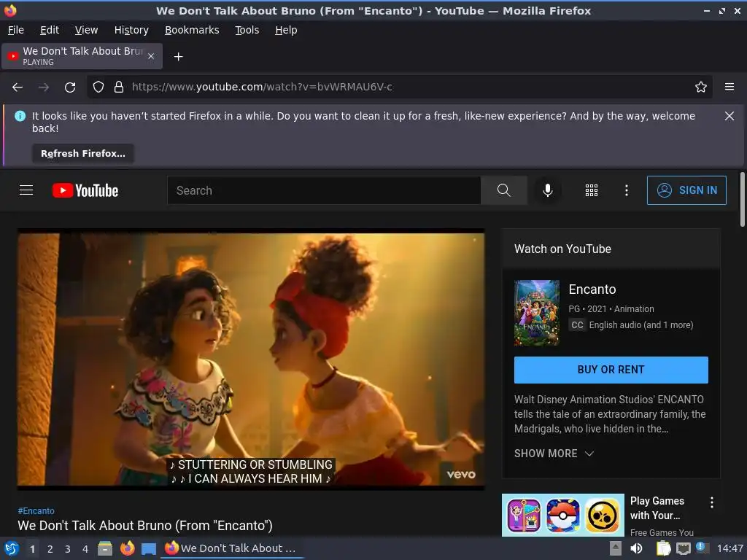Open the file manager from taskbar
The height and width of the screenshot is (560, 747).
click(x=105, y=548)
